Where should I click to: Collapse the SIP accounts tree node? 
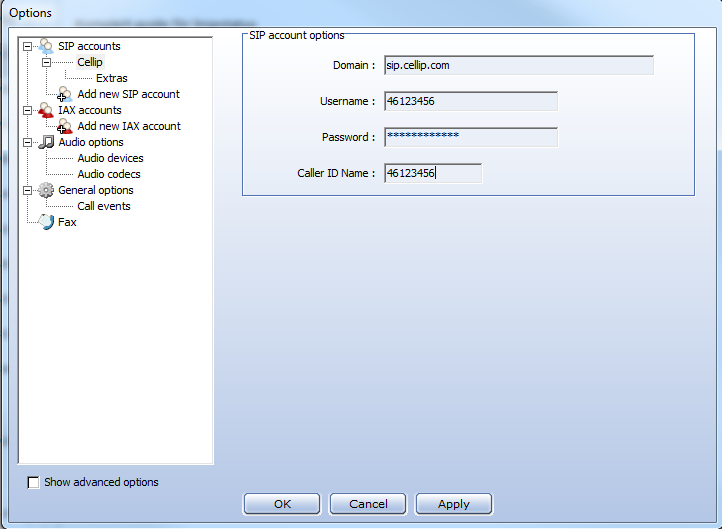click(x=28, y=47)
